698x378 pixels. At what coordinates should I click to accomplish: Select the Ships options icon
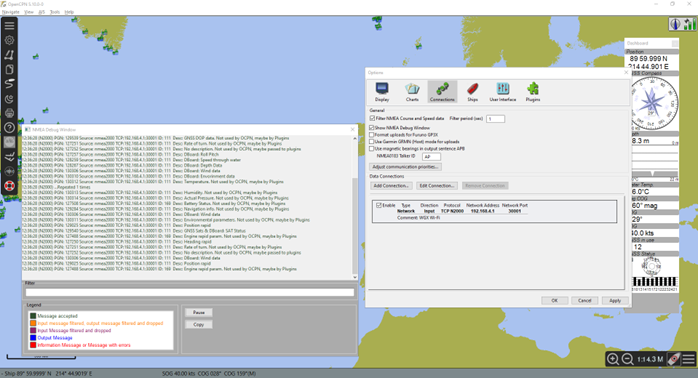tap(472, 92)
